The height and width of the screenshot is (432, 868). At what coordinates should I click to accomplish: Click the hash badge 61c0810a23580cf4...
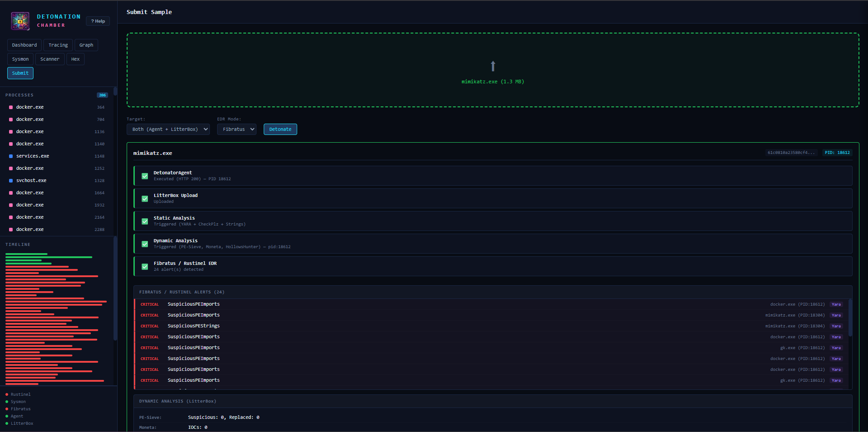[791, 153]
